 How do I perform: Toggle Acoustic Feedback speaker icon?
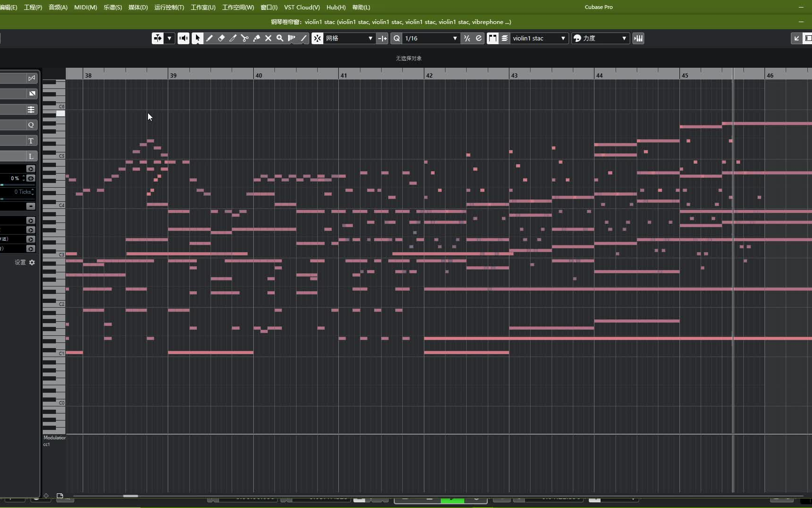point(183,38)
